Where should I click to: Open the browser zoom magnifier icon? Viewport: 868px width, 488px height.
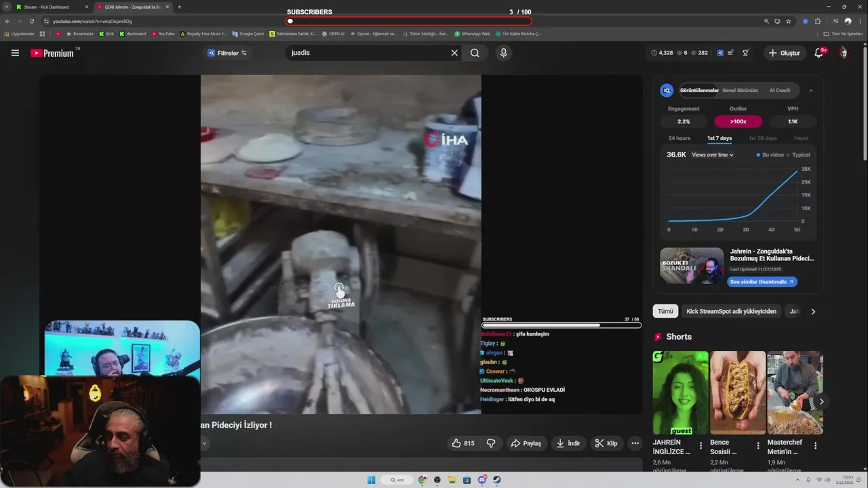pos(766,21)
